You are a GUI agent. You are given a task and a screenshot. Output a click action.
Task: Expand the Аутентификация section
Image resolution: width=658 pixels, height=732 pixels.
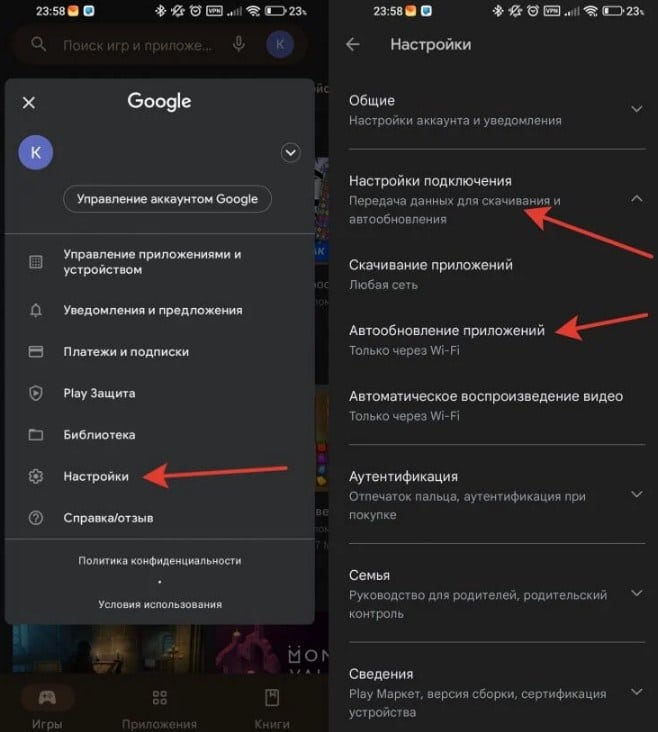pyautogui.click(x=636, y=494)
